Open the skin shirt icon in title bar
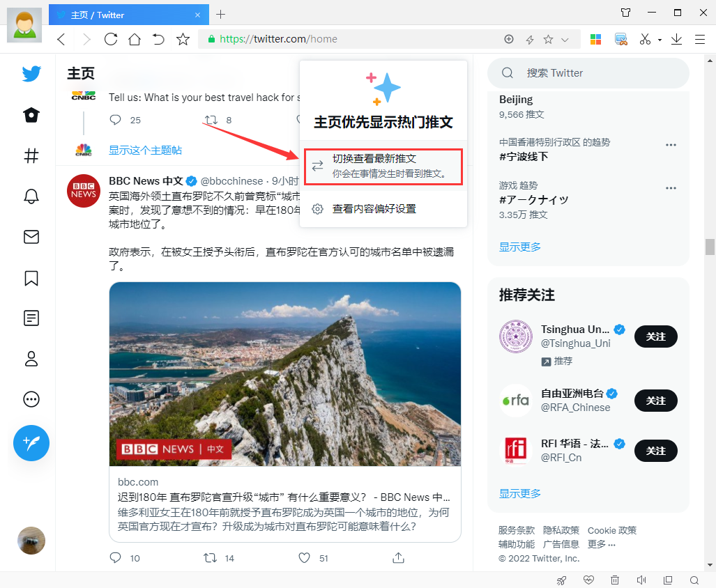Screen dimensions: 716x588 coord(626,13)
